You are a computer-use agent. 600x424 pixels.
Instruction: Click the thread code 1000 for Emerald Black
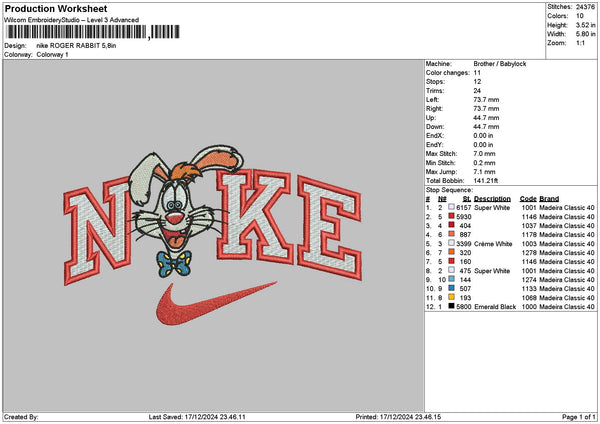(529, 307)
